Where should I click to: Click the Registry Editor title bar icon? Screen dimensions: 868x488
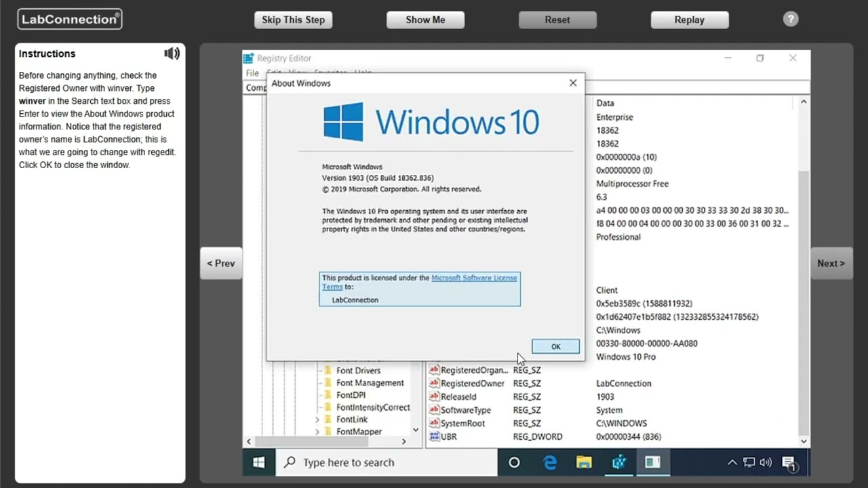pos(249,58)
